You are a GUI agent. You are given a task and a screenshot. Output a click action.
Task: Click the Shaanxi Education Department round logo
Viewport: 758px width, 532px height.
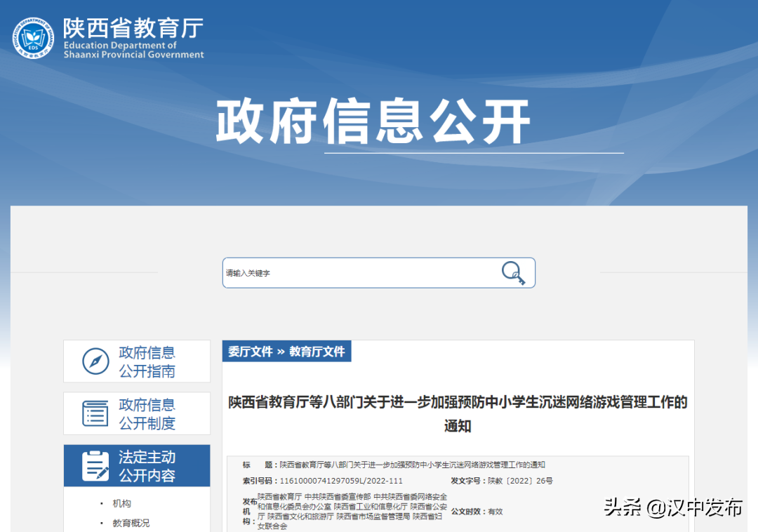point(33,38)
